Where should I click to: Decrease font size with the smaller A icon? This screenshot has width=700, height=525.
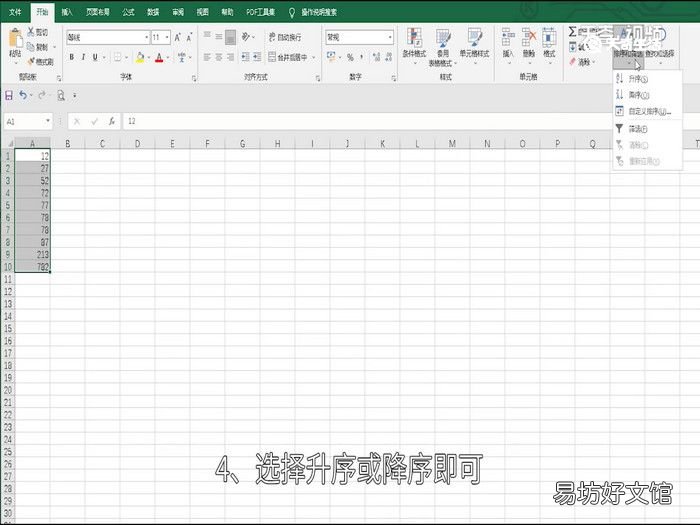pos(189,38)
